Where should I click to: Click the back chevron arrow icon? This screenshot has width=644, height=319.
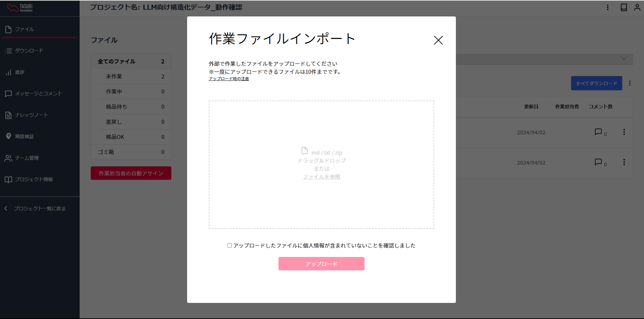pos(6,209)
